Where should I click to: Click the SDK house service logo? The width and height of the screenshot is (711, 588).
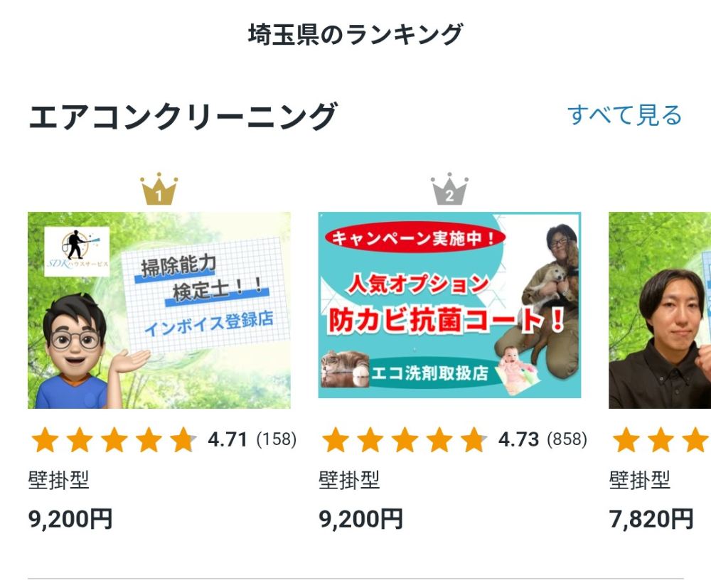tap(77, 251)
